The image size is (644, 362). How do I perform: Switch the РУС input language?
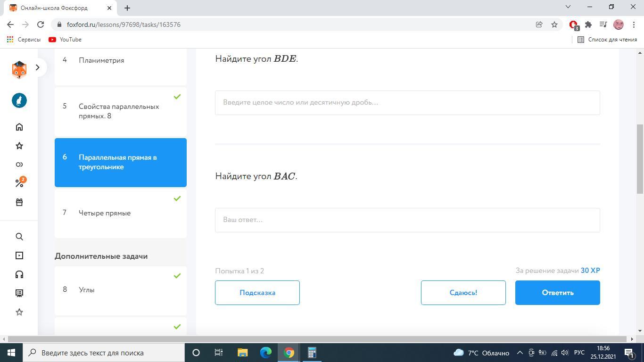point(579,353)
